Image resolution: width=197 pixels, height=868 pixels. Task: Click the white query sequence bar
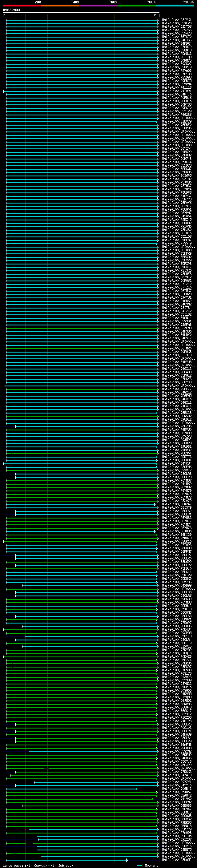coord(81,13)
